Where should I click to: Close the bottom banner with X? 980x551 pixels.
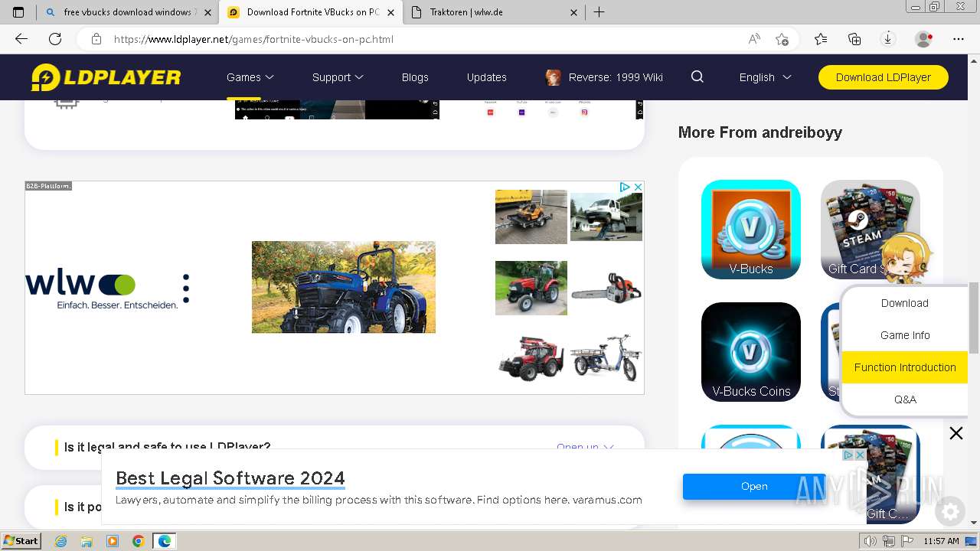tap(956, 434)
